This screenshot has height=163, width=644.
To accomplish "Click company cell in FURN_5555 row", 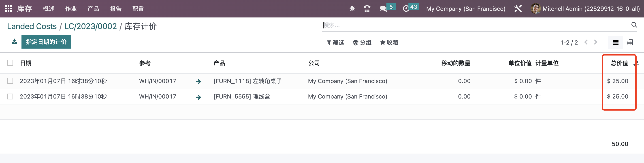I will click(348, 97).
